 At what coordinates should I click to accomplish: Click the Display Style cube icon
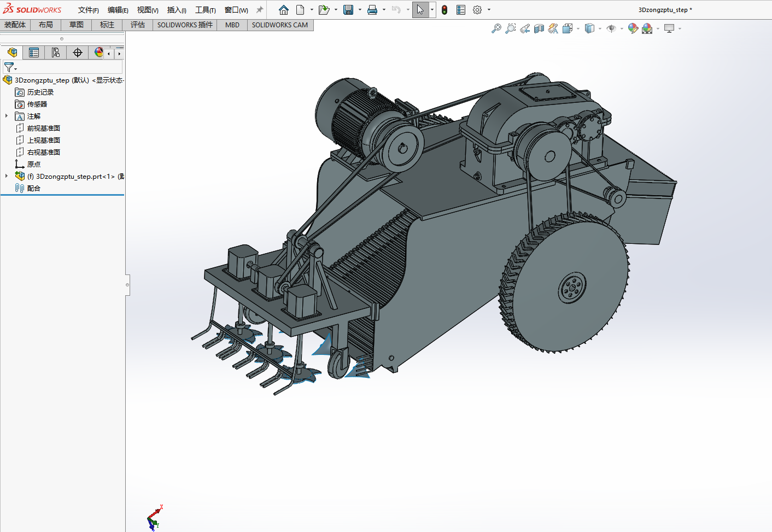tap(589, 28)
